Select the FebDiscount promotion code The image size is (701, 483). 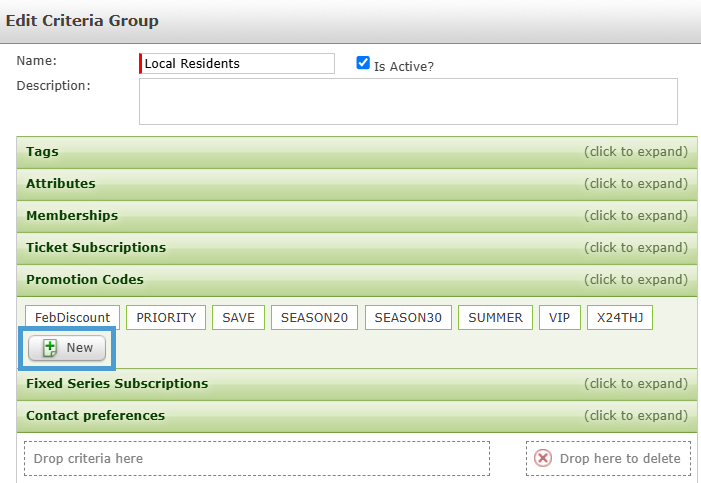(x=72, y=318)
